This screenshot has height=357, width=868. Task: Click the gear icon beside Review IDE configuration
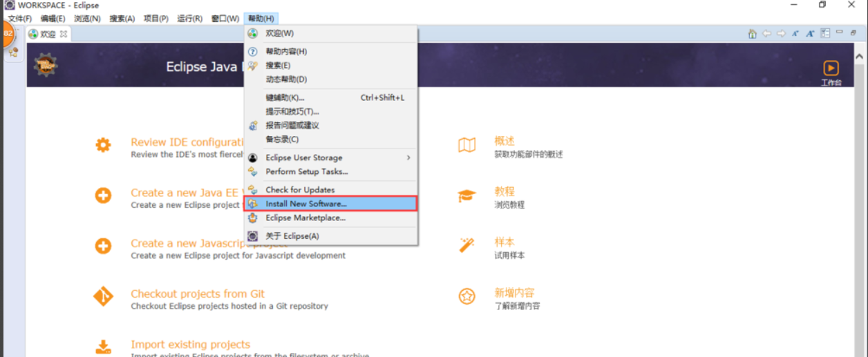click(x=103, y=145)
